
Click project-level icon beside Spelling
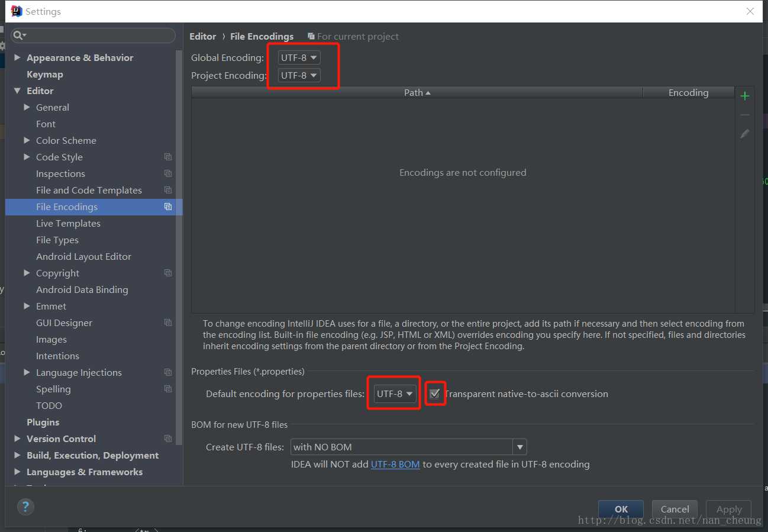coord(168,389)
